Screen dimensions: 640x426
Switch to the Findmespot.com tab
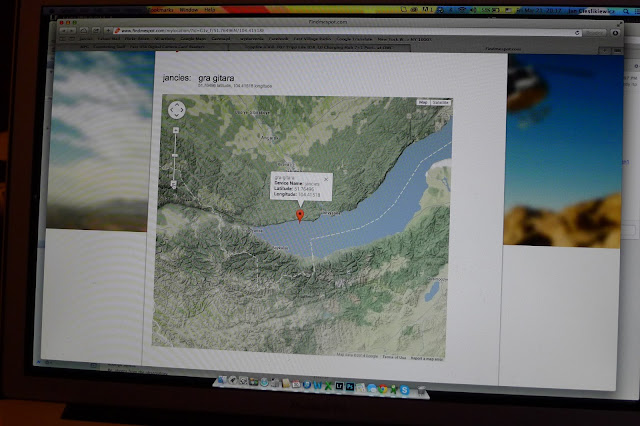[x=502, y=49]
